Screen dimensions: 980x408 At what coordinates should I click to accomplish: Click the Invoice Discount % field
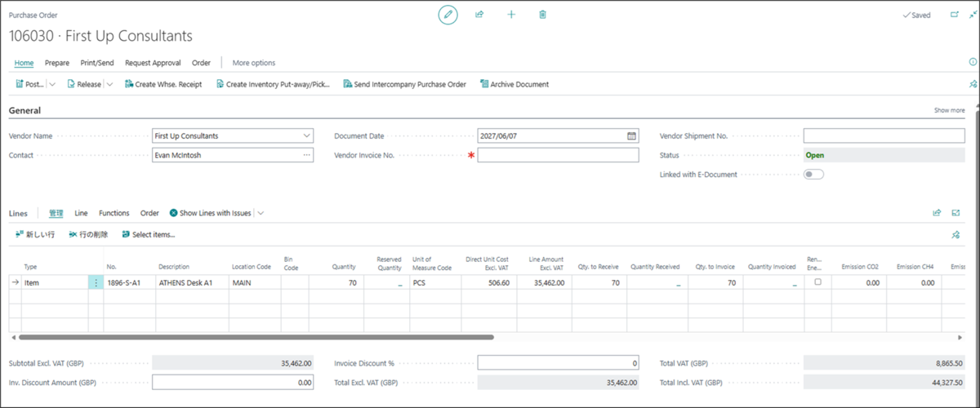tap(558, 362)
